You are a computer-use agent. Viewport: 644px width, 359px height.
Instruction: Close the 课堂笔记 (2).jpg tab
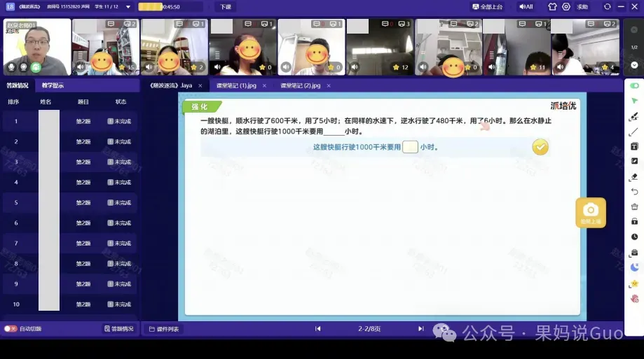[329, 86]
